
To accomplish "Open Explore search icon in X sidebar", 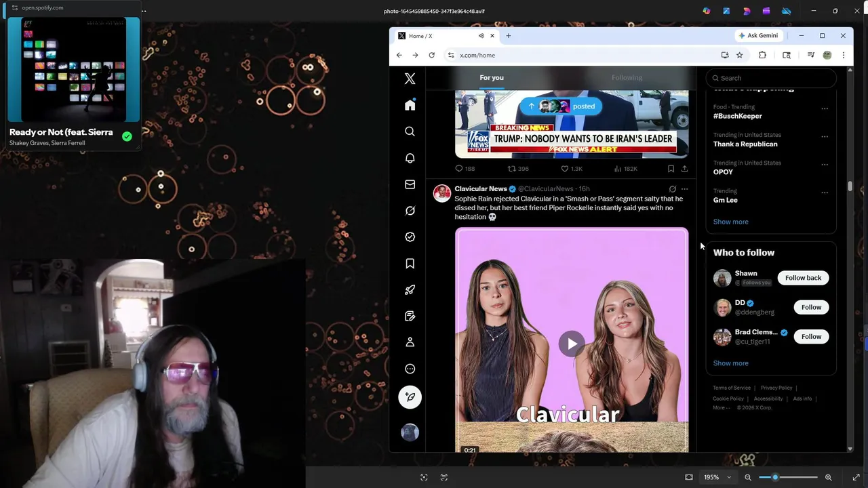I will tap(410, 131).
